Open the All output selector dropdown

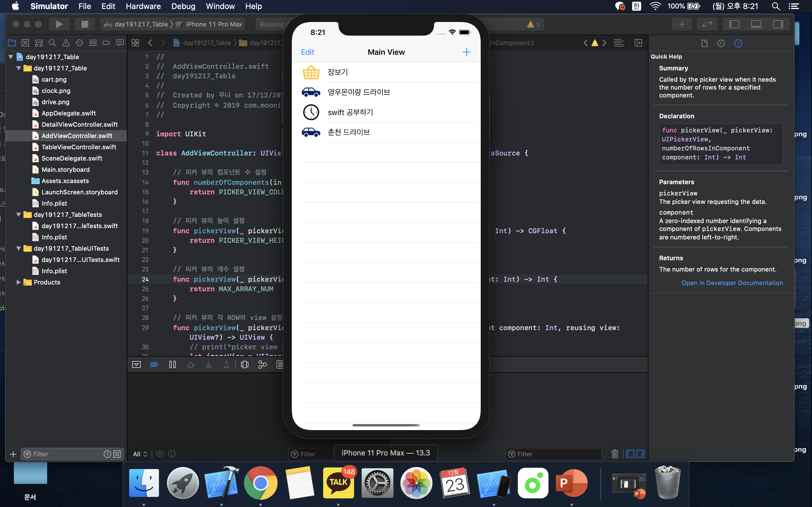pos(140,454)
